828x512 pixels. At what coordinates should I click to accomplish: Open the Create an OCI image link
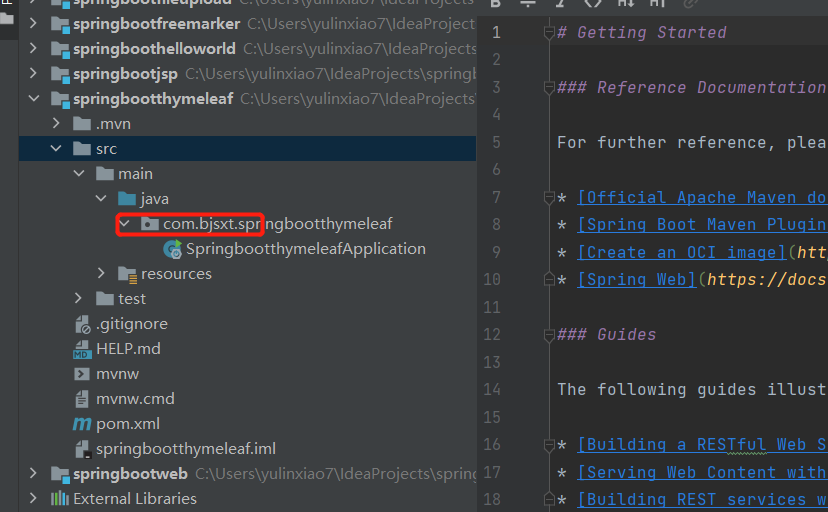[682, 252]
